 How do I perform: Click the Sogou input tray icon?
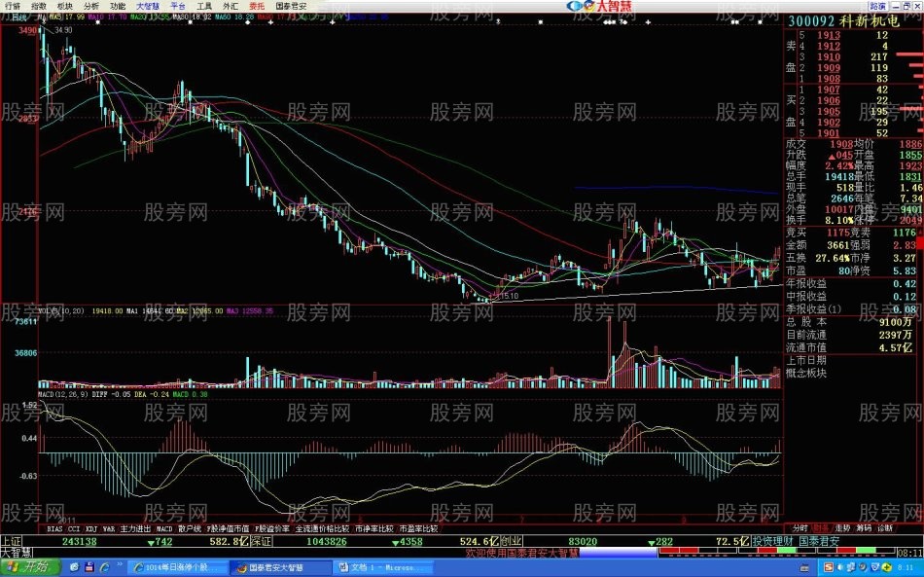(829, 567)
